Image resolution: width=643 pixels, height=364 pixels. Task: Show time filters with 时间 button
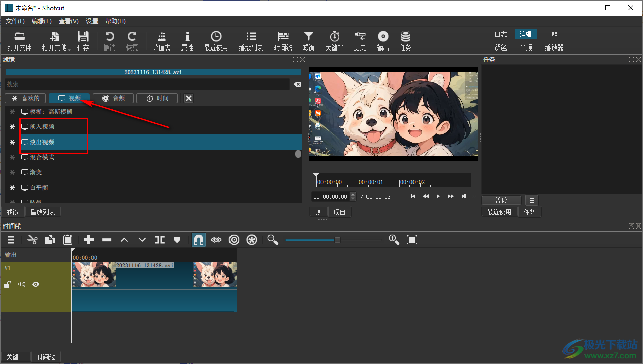click(157, 98)
